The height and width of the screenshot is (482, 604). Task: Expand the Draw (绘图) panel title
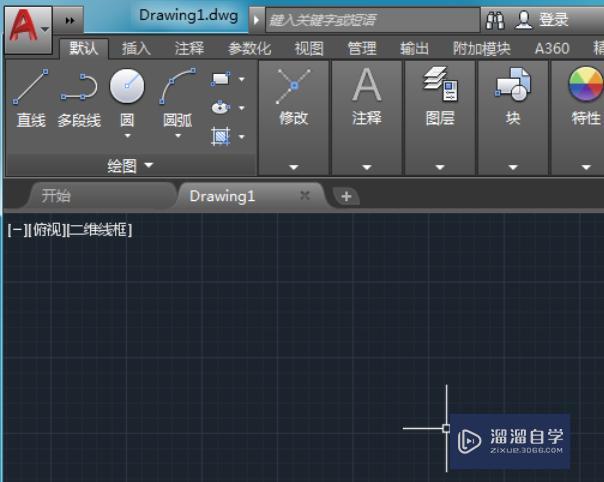pos(130,166)
